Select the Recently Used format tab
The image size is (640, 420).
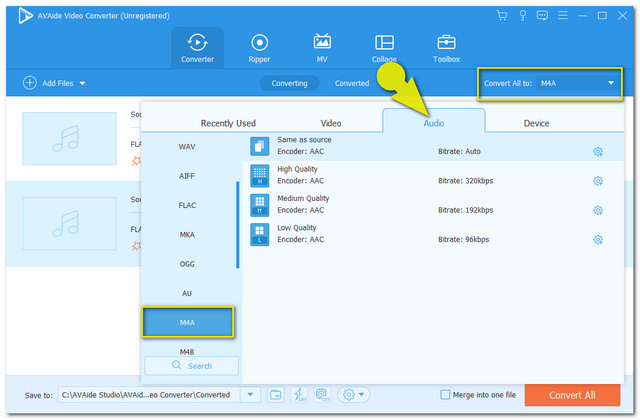pos(228,123)
